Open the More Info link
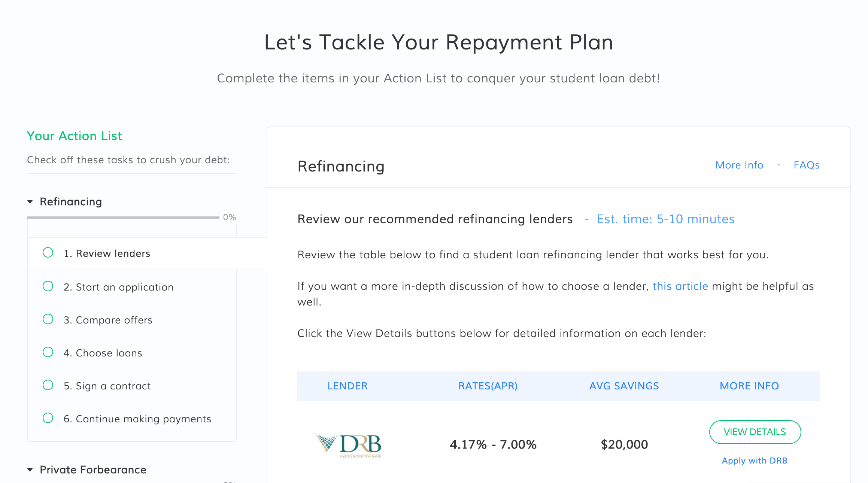The height and width of the screenshot is (483, 868). click(x=739, y=165)
